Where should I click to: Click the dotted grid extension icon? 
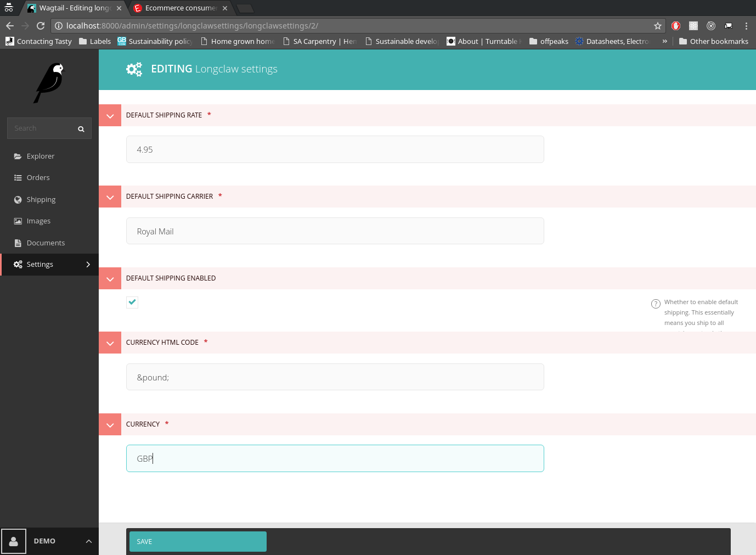tap(693, 26)
